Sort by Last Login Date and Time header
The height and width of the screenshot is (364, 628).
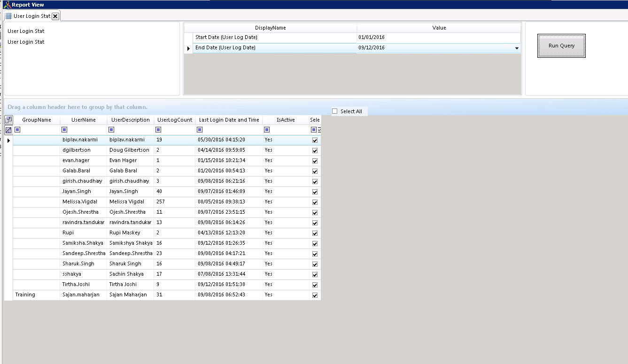point(229,120)
